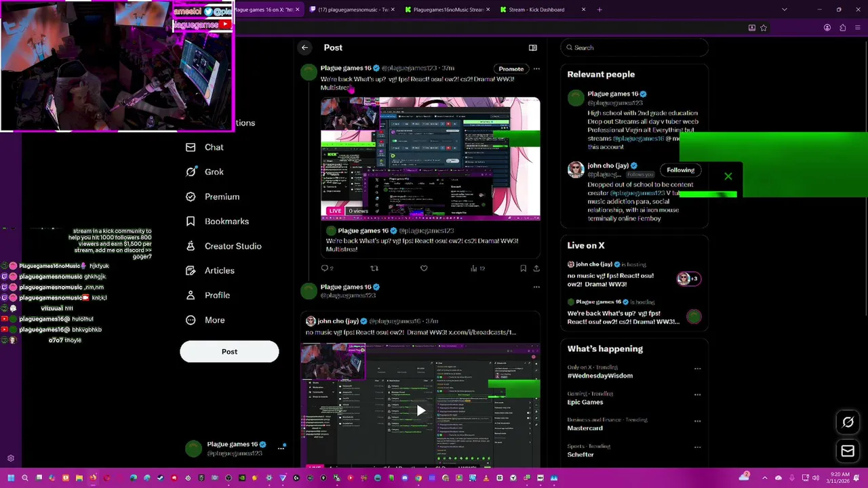Open the settings gear in overlay corner
Screen dimensions: 868x488
pos(10,459)
